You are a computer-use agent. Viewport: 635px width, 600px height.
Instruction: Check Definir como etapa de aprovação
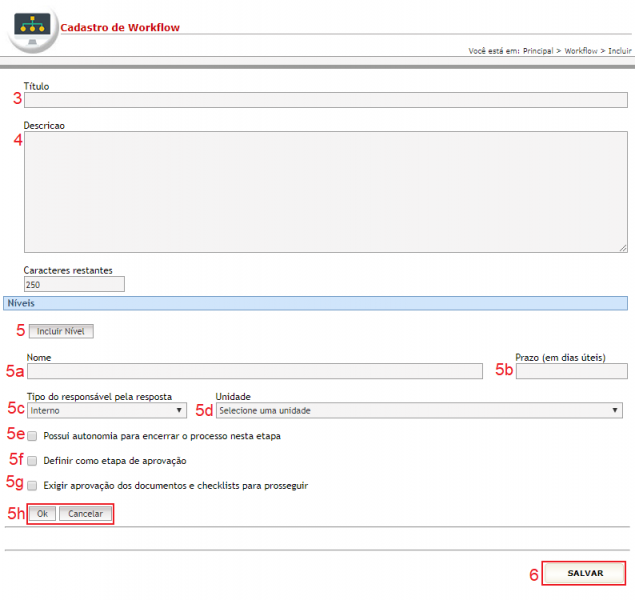(x=32, y=461)
